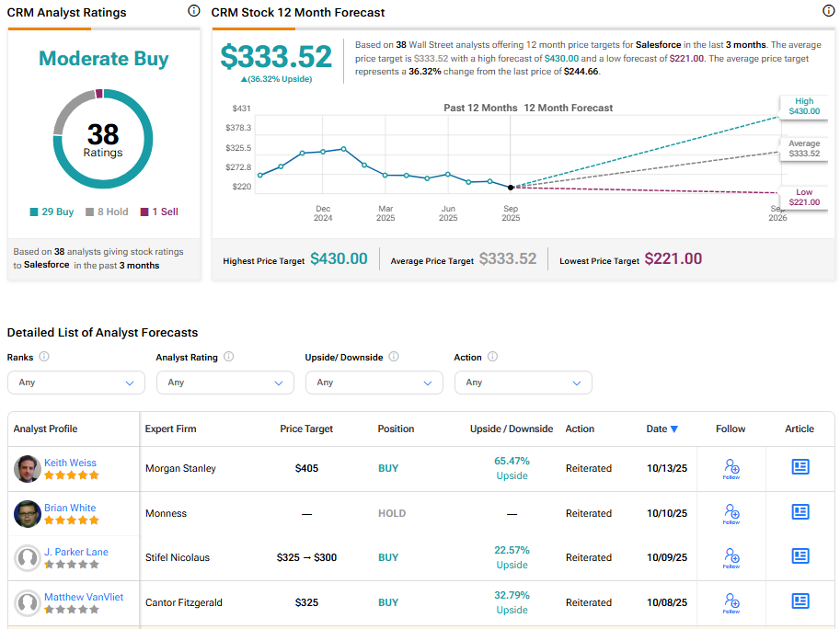Image resolution: width=840 pixels, height=629 pixels.
Task: Open Keith Weiss analyst profile link
Action: (70, 463)
